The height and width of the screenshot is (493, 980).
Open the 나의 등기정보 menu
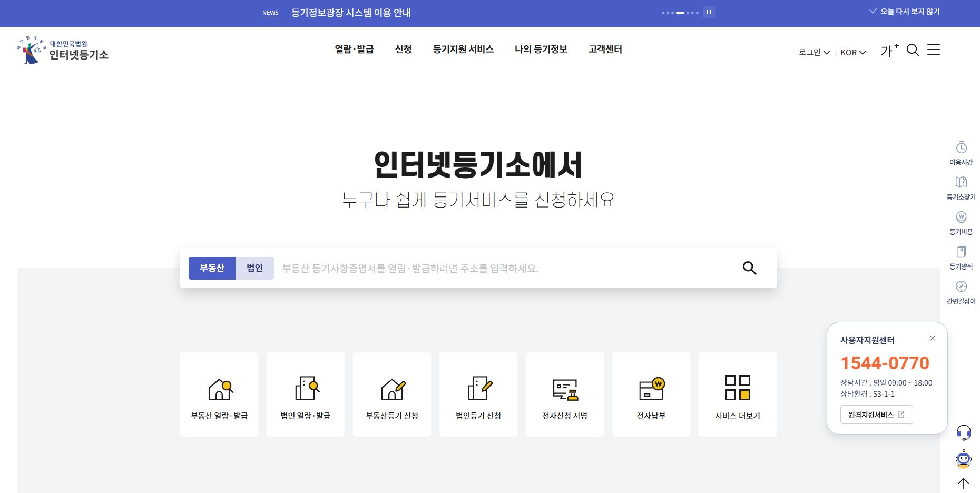541,49
